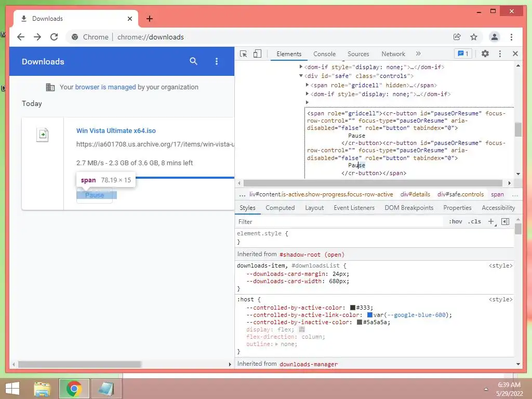Open DevTools customize three-dot menu
Screen dimensions: 532x399
[500, 54]
